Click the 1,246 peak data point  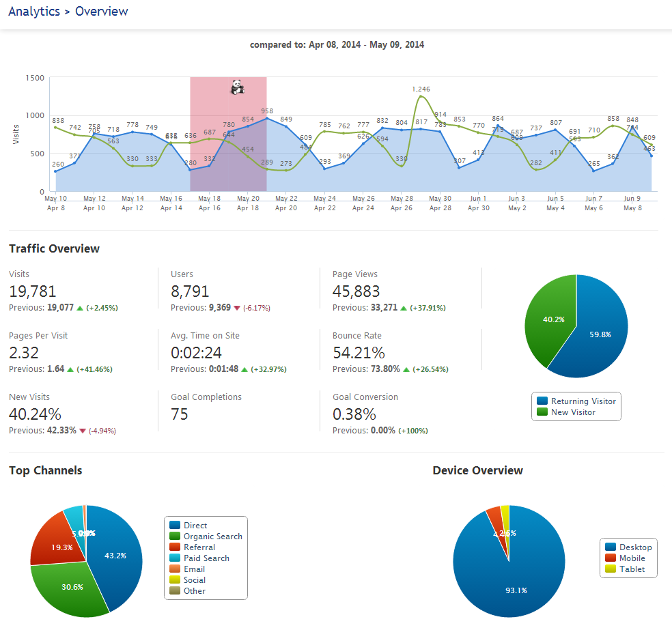[421, 97]
